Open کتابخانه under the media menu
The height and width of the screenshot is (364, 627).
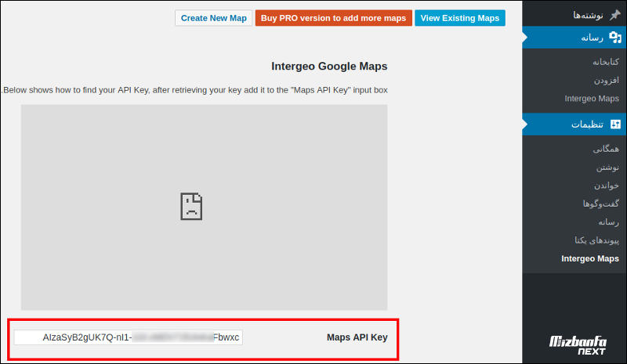click(605, 62)
